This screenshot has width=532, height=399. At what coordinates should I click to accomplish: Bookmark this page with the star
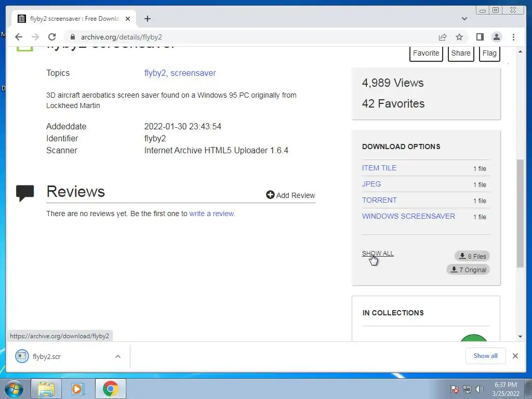[459, 37]
